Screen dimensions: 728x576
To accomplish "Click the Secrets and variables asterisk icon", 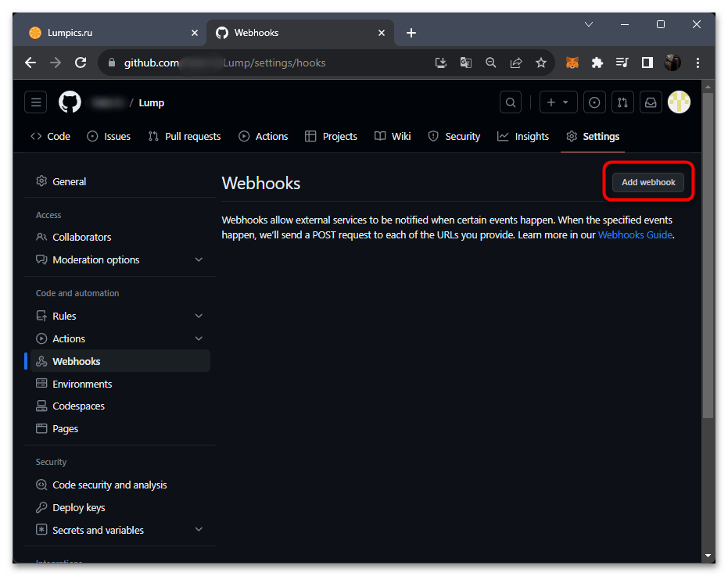I will (x=41, y=530).
